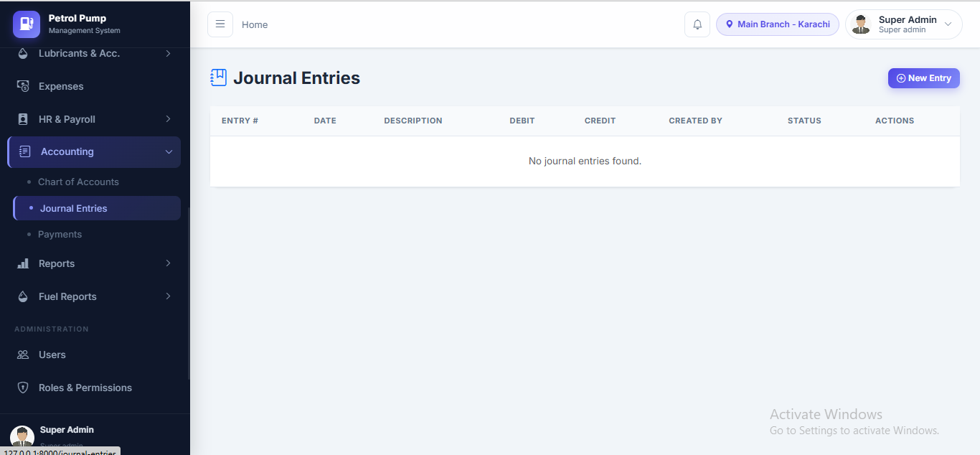The width and height of the screenshot is (980, 455).
Task: Click the Reports bar chart icon
Action: click(23, 263)
